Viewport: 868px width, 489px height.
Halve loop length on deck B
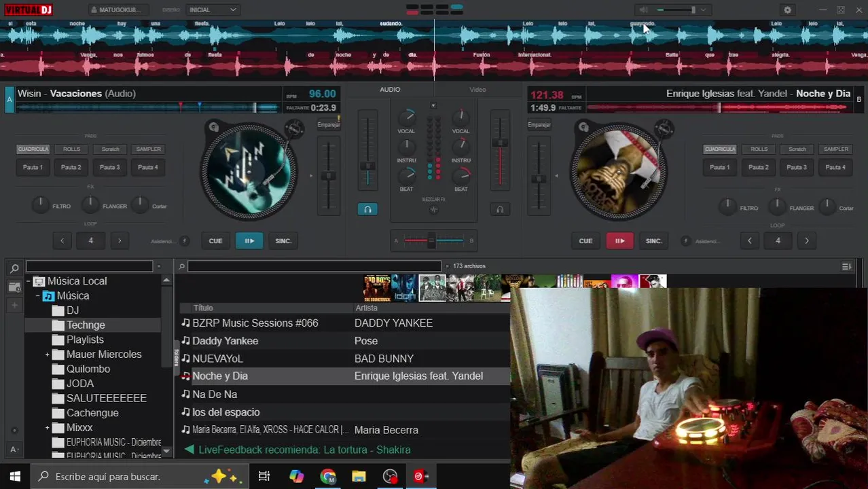tap(749, 240)
